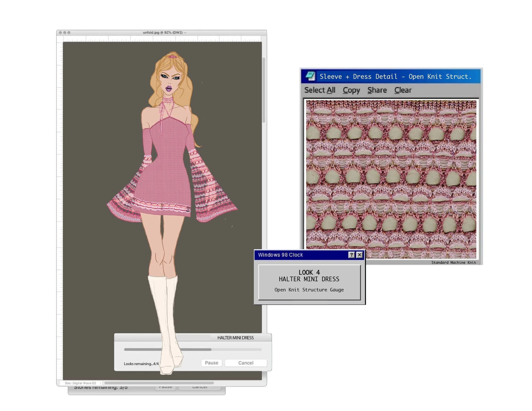Click the Clear menu item

point(403,90)
